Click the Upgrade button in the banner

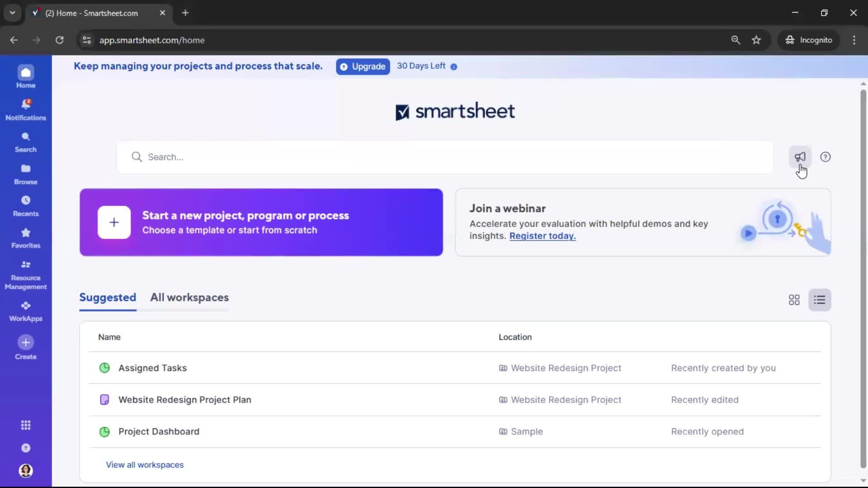[363, 66]
